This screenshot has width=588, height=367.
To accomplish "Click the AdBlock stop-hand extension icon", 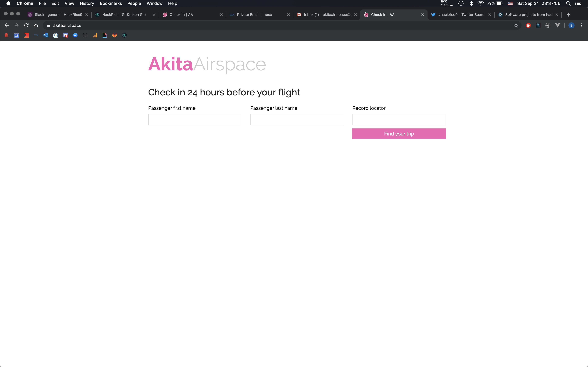I will coord(528,26).
